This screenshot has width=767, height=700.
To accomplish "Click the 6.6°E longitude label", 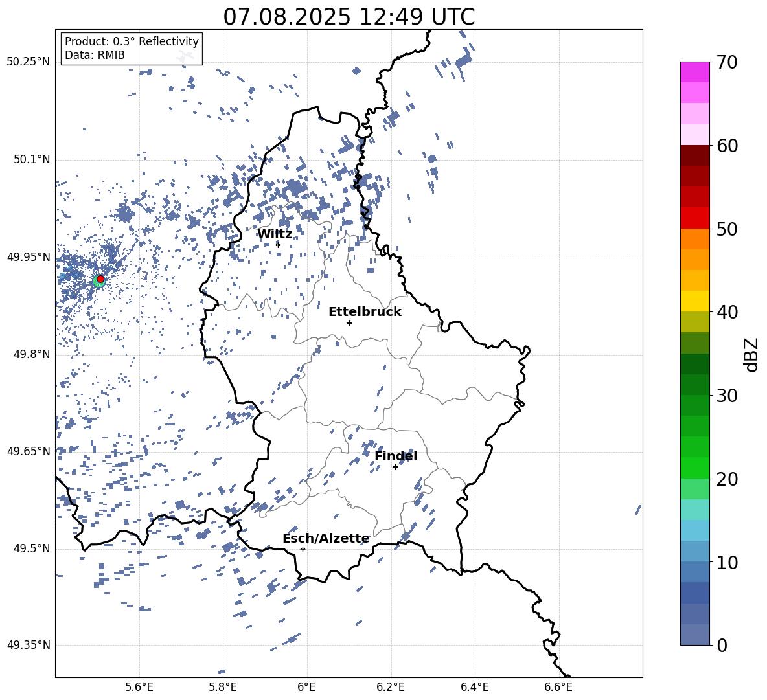I will 558,687.
